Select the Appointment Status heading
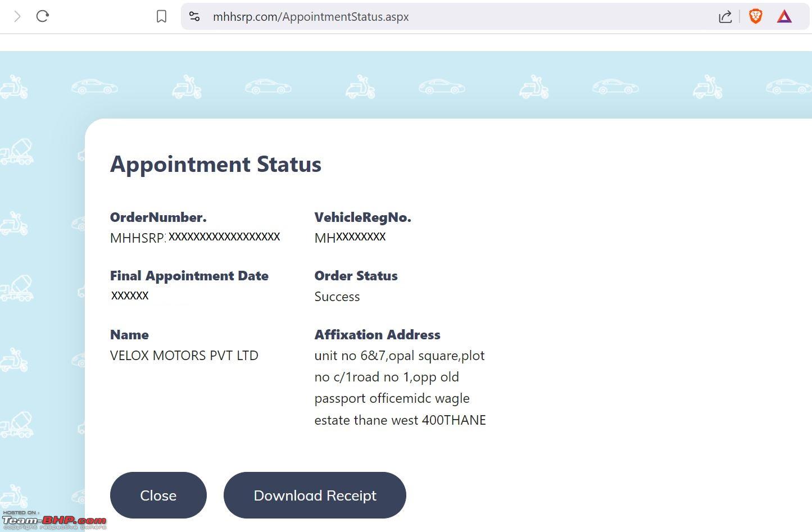 216,164
